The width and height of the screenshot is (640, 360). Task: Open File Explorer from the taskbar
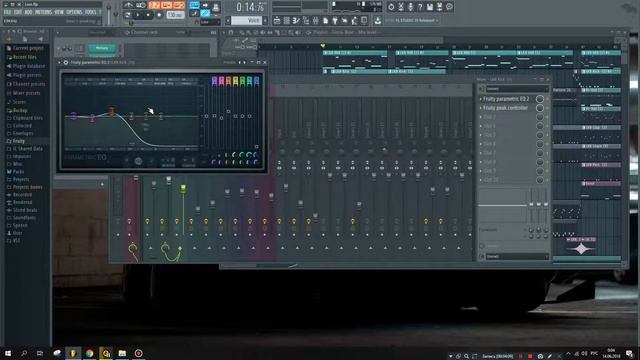(x=122, y=353)
